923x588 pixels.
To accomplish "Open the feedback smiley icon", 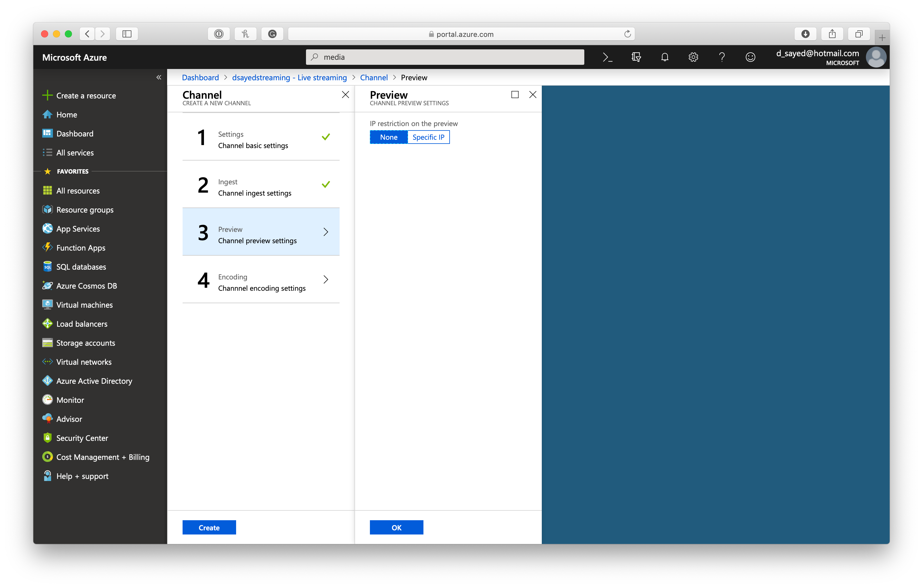I will [750, 57].
